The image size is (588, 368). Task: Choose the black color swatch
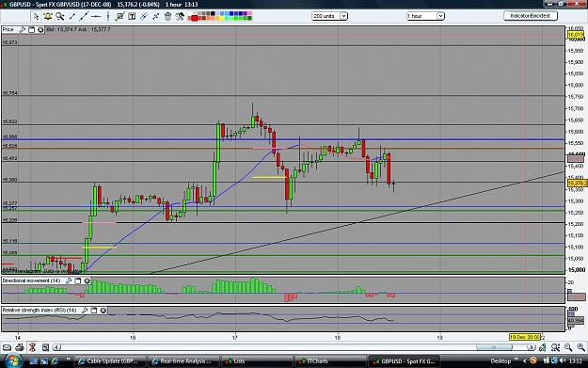[x=213, y=13]
